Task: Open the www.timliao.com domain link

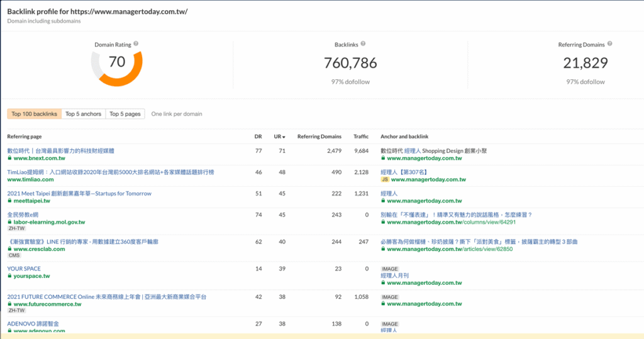Action: click(30, 180)
